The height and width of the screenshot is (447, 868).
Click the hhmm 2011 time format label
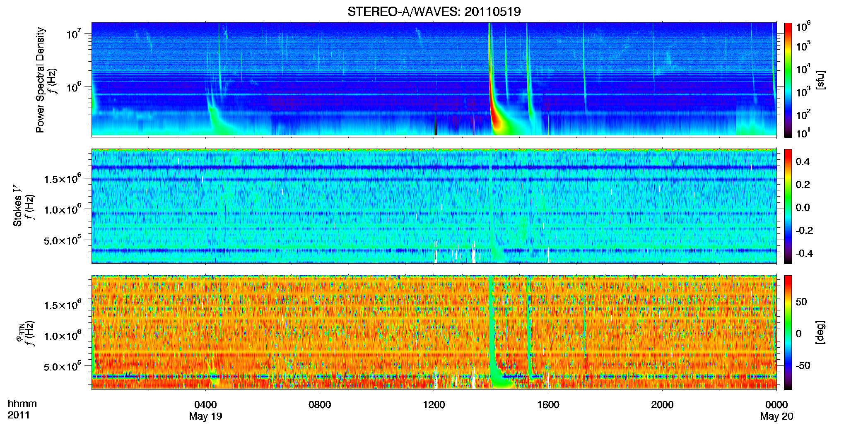[22, 409]
